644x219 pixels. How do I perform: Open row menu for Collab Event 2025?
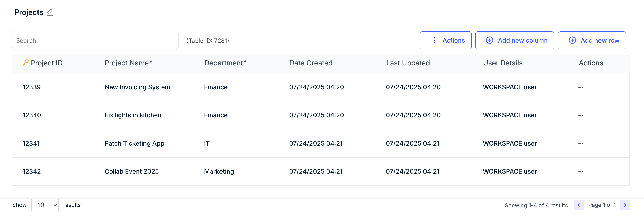pyautogui.click(x=580, y=172)
